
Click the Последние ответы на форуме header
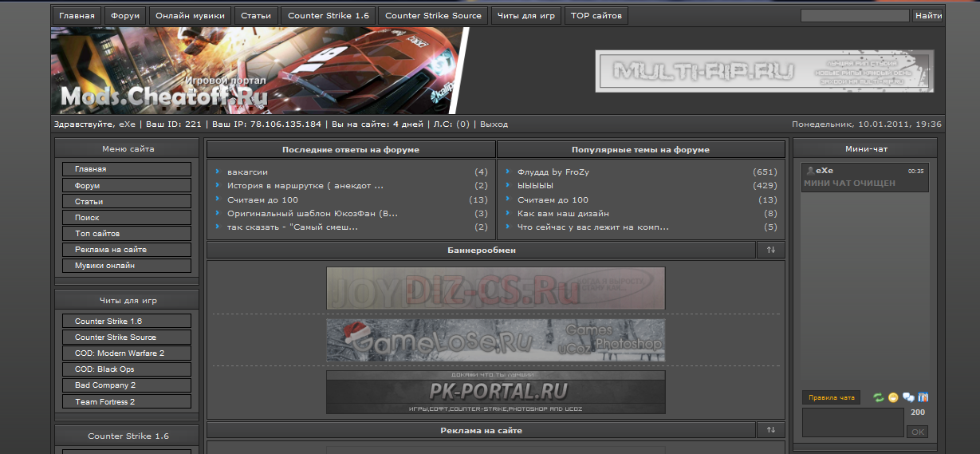tap(351, 149)
